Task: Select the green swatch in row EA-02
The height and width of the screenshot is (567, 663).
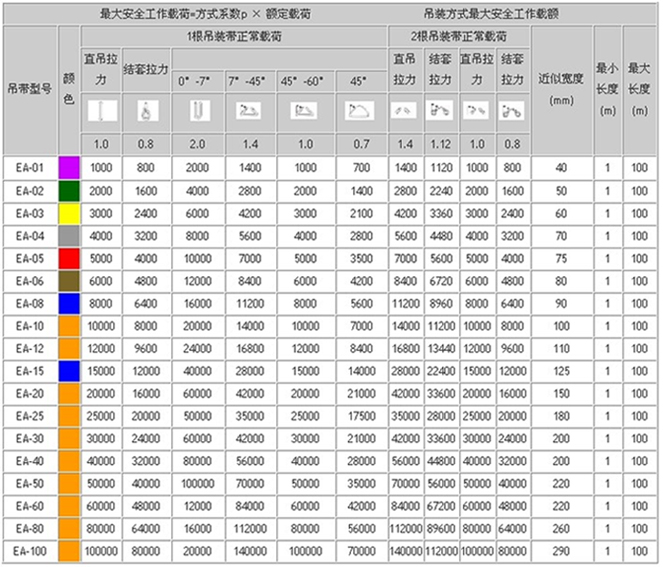Action: click(x=69, y=191)
